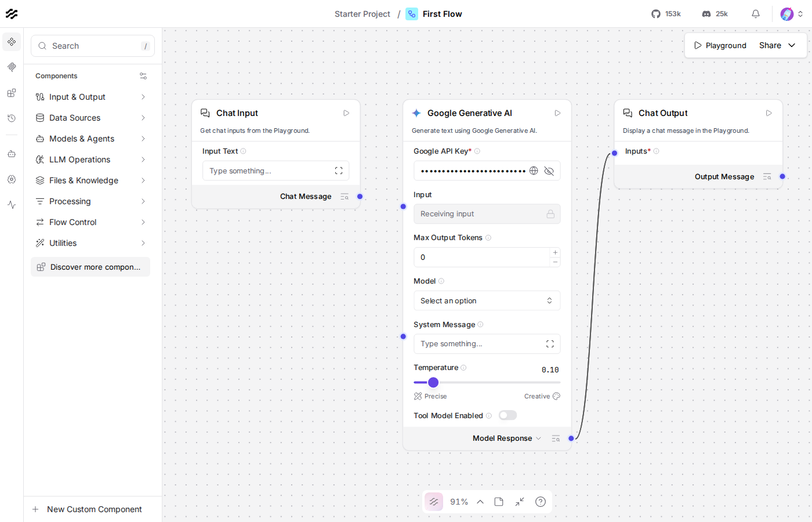This screenshot has width=812, height=522.
Task: Open the Discord 25k members link
Action: pyautogui.click(x=715, y=14)
